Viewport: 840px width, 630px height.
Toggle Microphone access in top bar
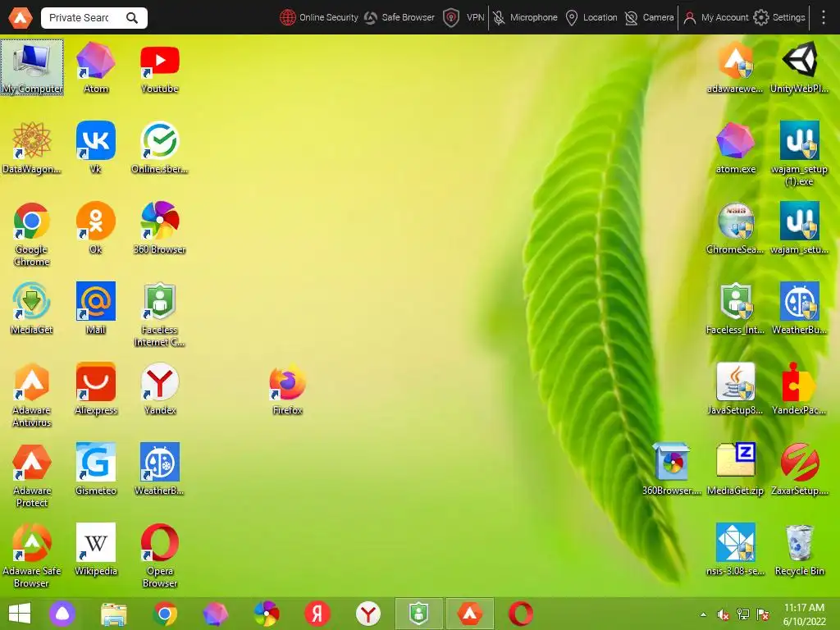[x=525, y=18]
